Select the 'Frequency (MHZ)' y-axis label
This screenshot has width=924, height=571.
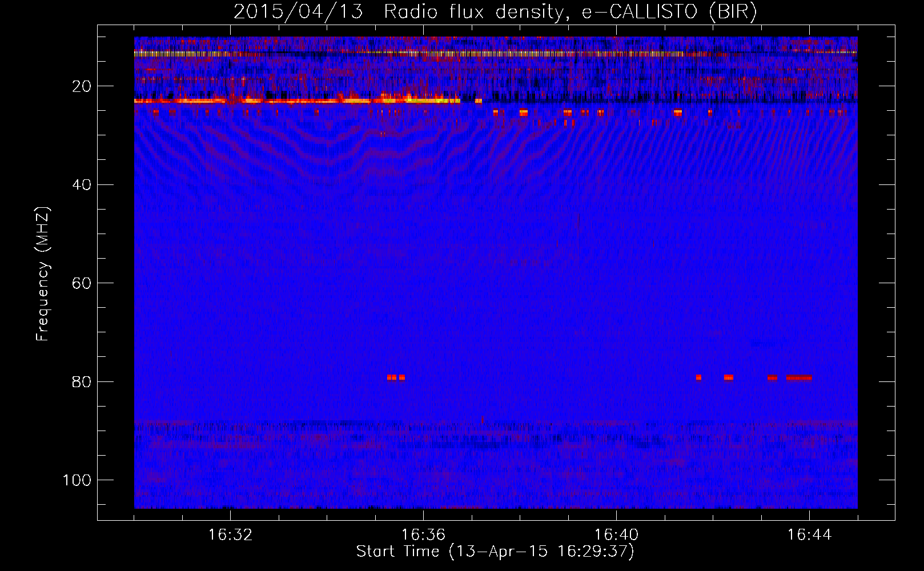[43, 274]
